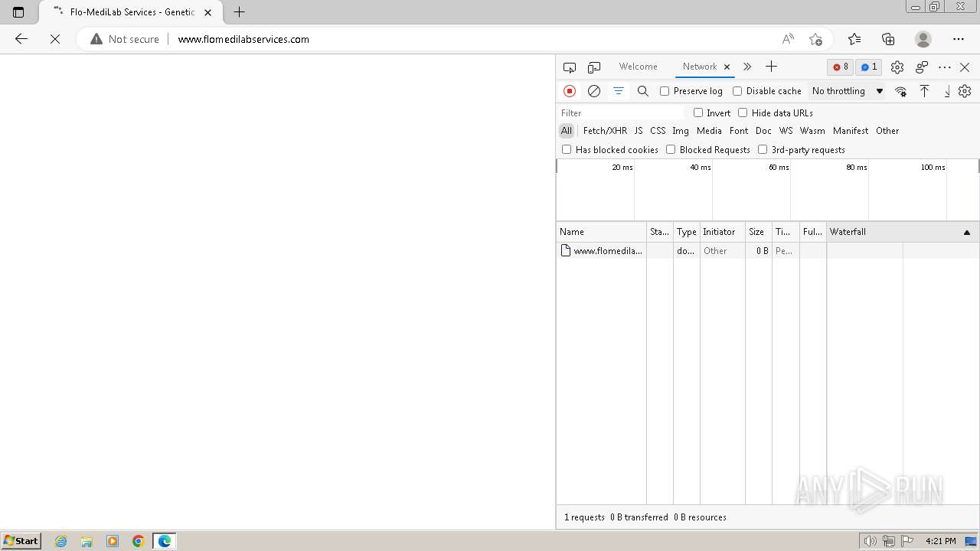Check Blocked Requests
The image size is (980, 551).
point(671,149)
